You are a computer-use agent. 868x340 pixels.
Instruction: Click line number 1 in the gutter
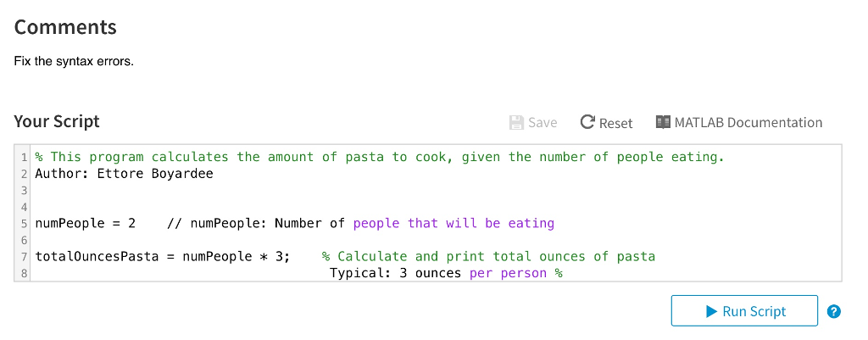coord(25,157)
